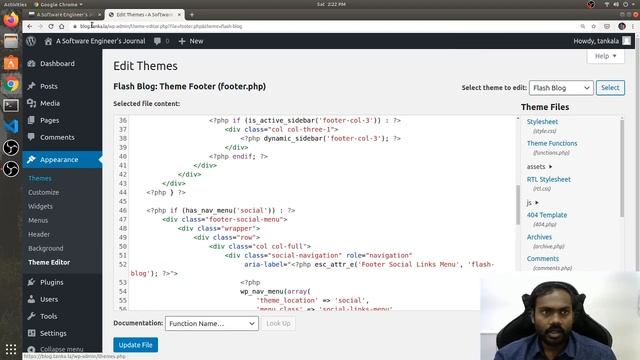This screenshot has height=360, width=640.
Task: Click the Update File button
Action: pos(136,345)
